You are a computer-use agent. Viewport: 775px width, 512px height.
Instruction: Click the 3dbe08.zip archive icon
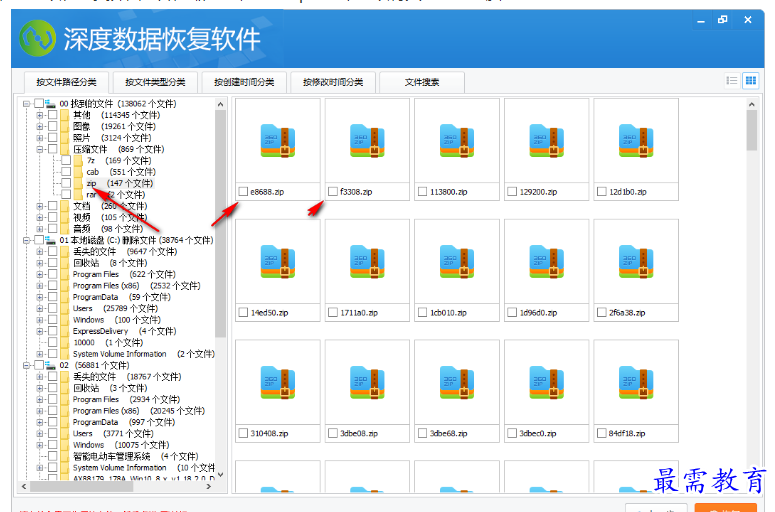point(367,383)
